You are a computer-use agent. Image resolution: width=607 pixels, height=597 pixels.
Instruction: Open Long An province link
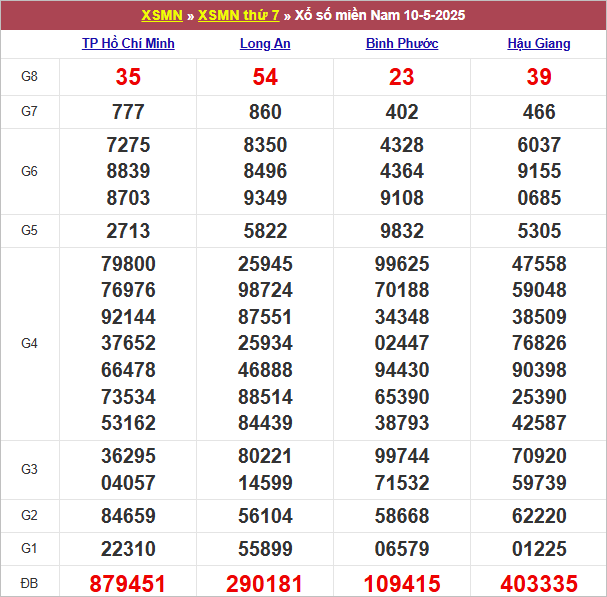tap(265, 43)
